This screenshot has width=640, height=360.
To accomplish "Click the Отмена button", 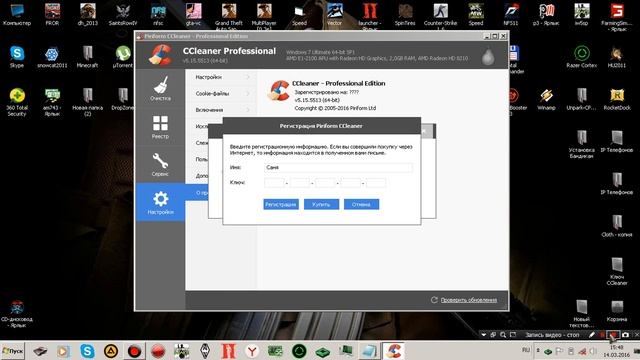I will [361, 204].
